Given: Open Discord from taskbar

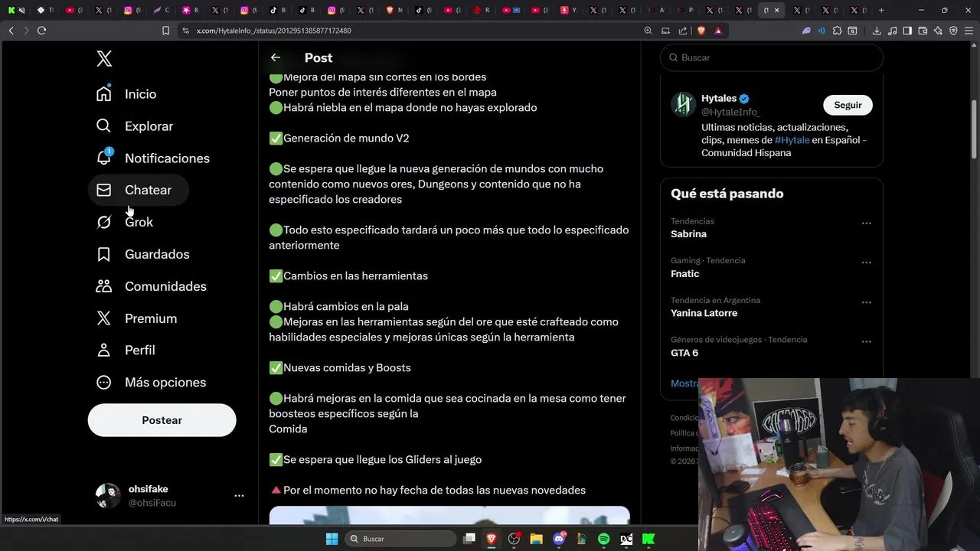Looking at the screenshot, I should pyautogui.click(x=559, y=539).
